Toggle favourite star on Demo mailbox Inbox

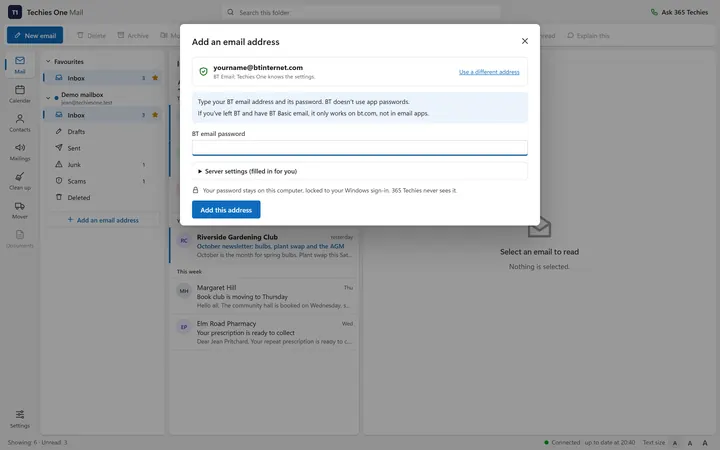coord(155,114)
